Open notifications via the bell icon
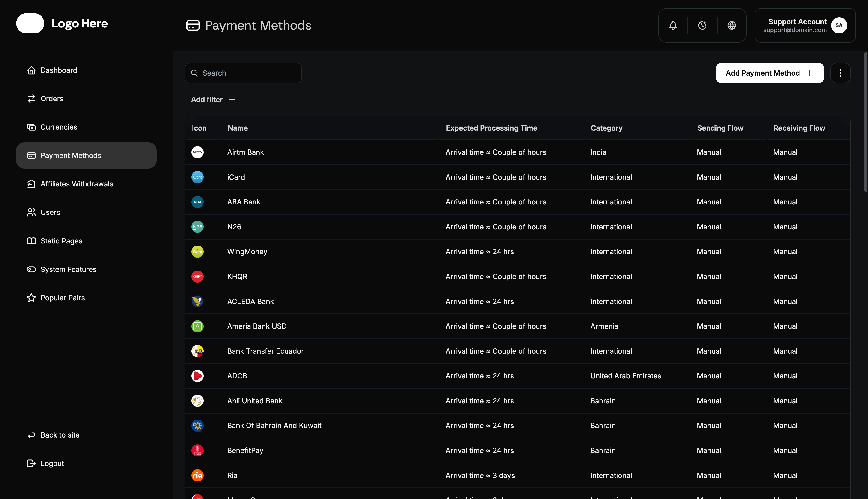The image size is (868, 499). tap(673, 25)
